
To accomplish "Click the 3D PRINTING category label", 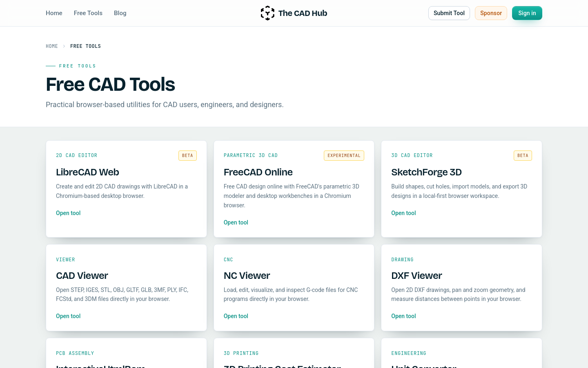I will coord(241,353).
